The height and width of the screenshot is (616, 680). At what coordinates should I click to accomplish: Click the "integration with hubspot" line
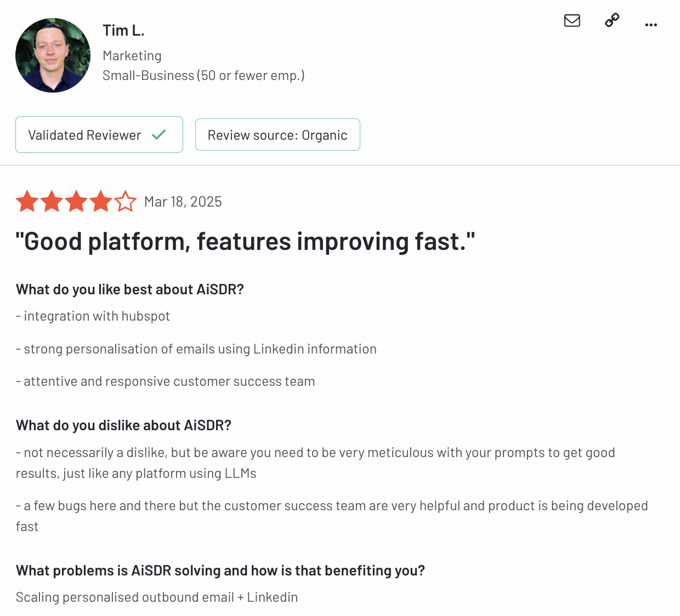[93, 316]
